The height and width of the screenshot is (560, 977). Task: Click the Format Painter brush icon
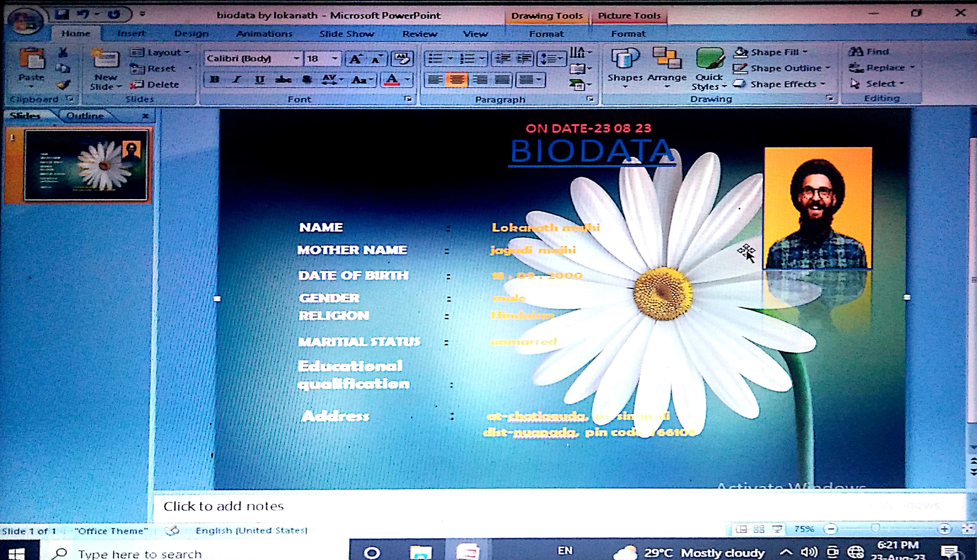tap(63, 85)
